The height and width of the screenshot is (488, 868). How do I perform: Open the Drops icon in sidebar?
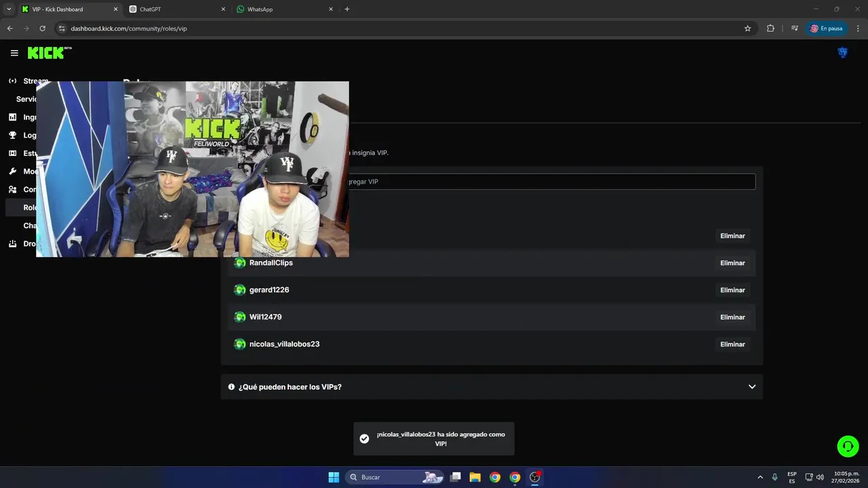12,243
